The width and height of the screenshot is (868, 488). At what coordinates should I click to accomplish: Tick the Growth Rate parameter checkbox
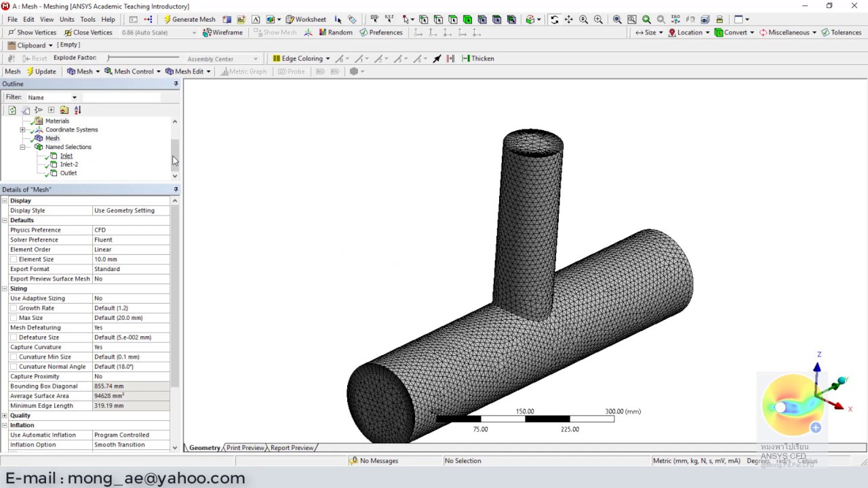click(14, 308)
